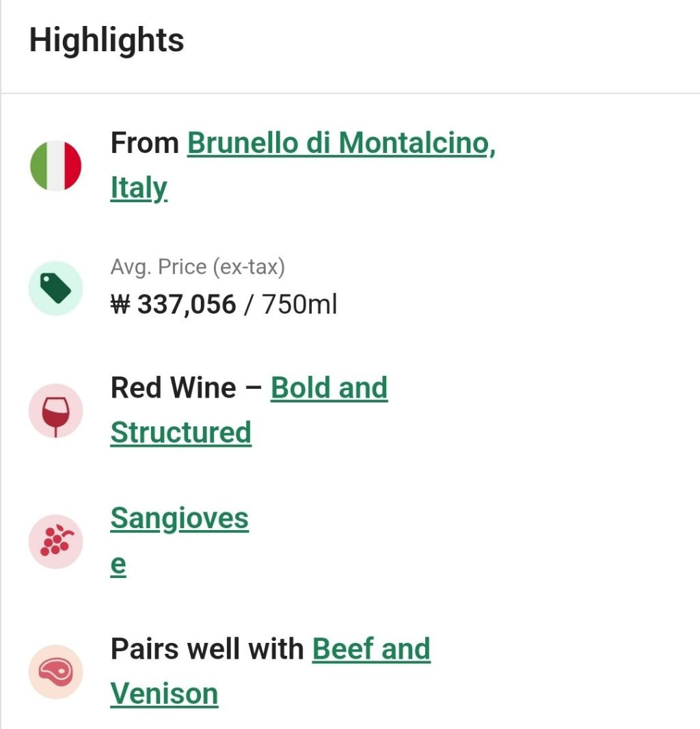Open the Beef and food pairing link
The height and width of the screenshot is (729, 700).
pyautogui.click(x=371, y=649)
